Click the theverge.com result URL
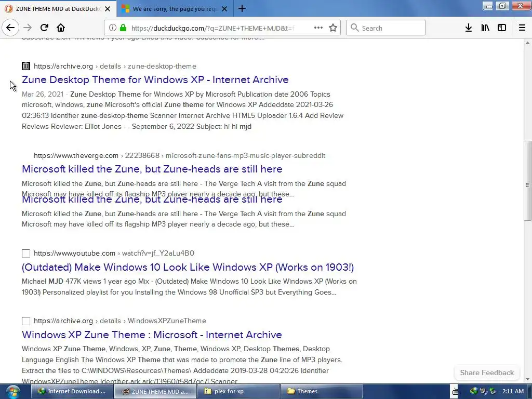 click(x=179, y=155)
